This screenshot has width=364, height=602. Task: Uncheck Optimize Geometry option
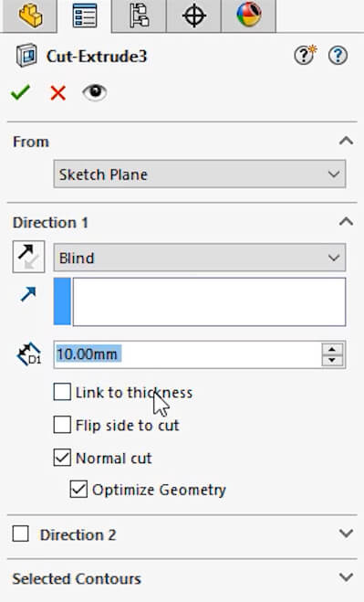click(x=78, y=489)
